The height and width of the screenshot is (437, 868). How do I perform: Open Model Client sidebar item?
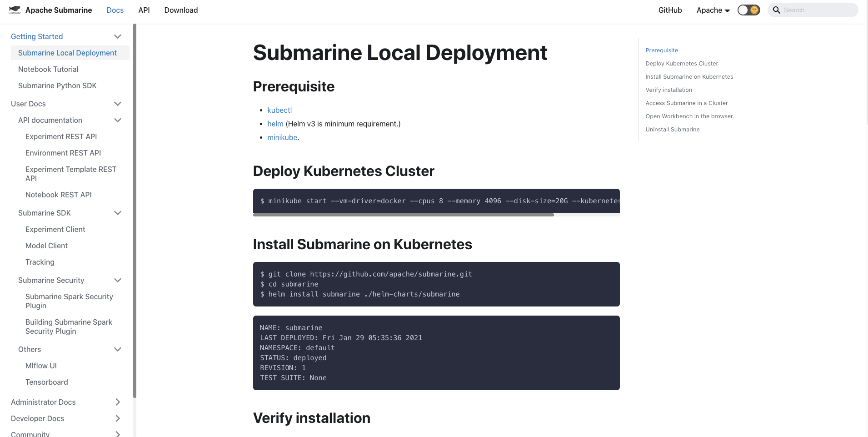click(x=46, y=246)
